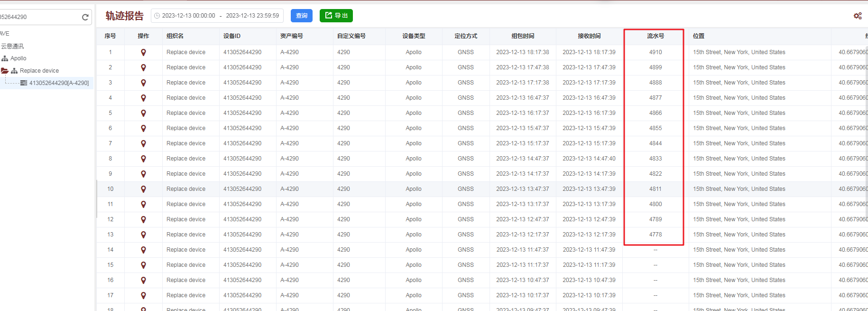This screenshot has width=868, height=311.
Task: Click the map pin icon in row 1
Action: click(143, 52)
